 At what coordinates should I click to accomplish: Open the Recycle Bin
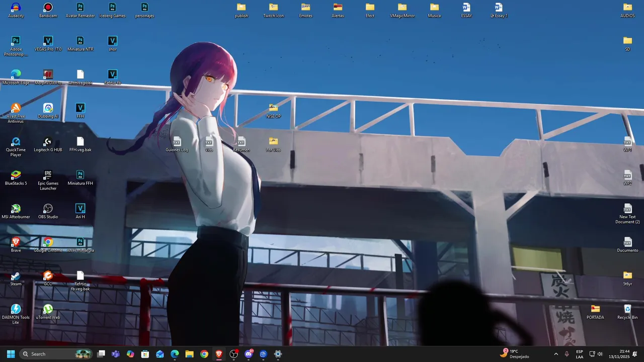click(627, 312)
